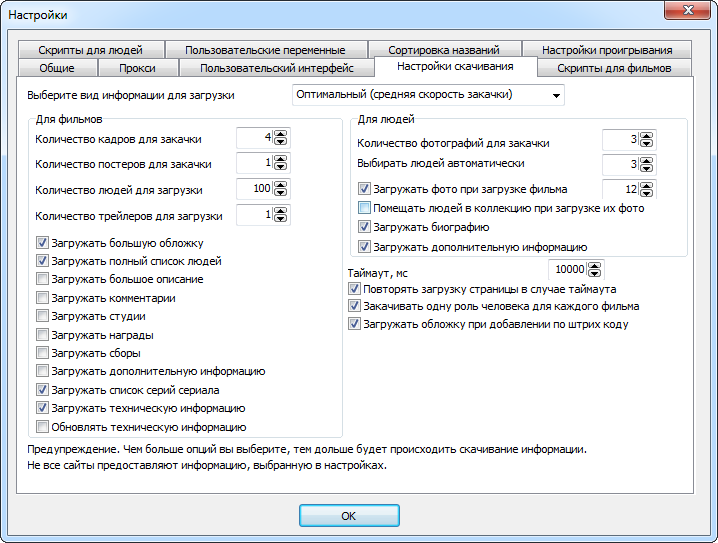Uncheck Загружать техническую информацию

point(42,408)
